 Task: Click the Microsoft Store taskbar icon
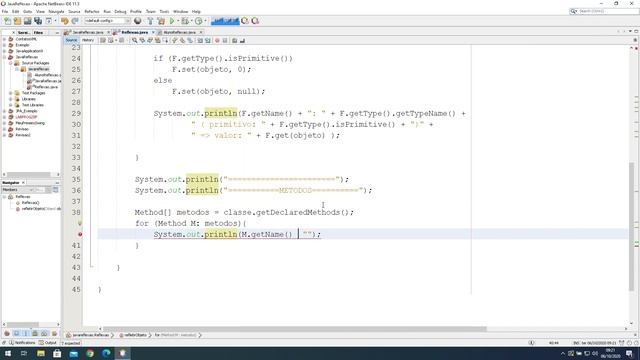(x=57, y=353)
